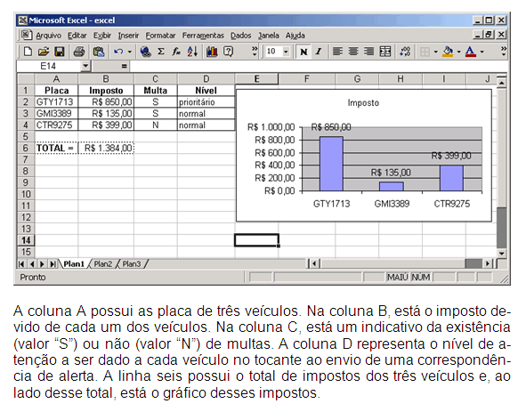526x420 pixels.
Task: Open the Formatar menu
Action: [x=160, y=36]
